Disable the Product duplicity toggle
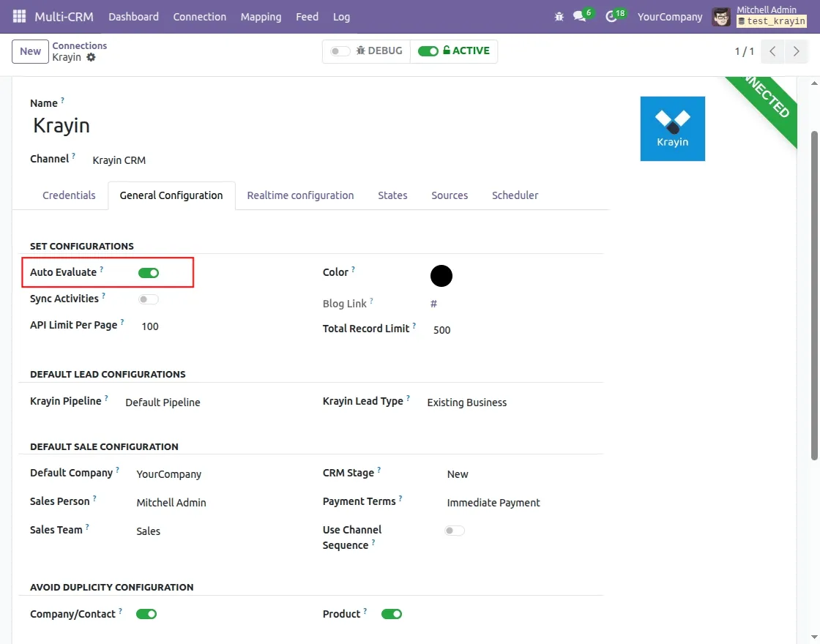 pyautogui.click(x=391, y=613)
